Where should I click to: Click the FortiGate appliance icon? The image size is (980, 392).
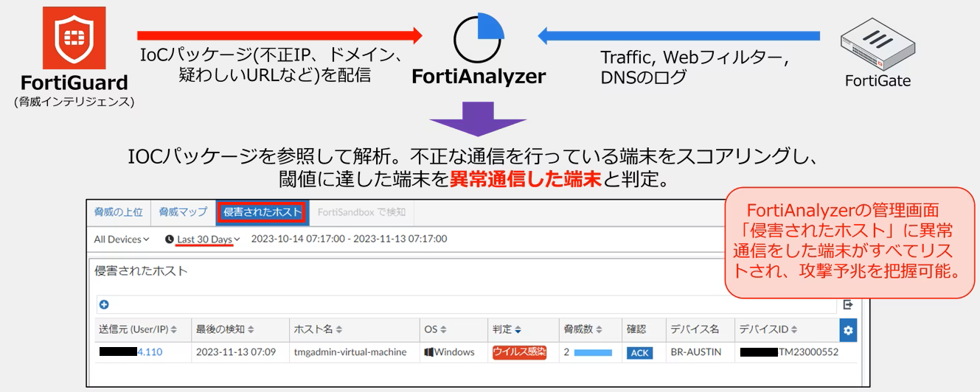[878, 43]
